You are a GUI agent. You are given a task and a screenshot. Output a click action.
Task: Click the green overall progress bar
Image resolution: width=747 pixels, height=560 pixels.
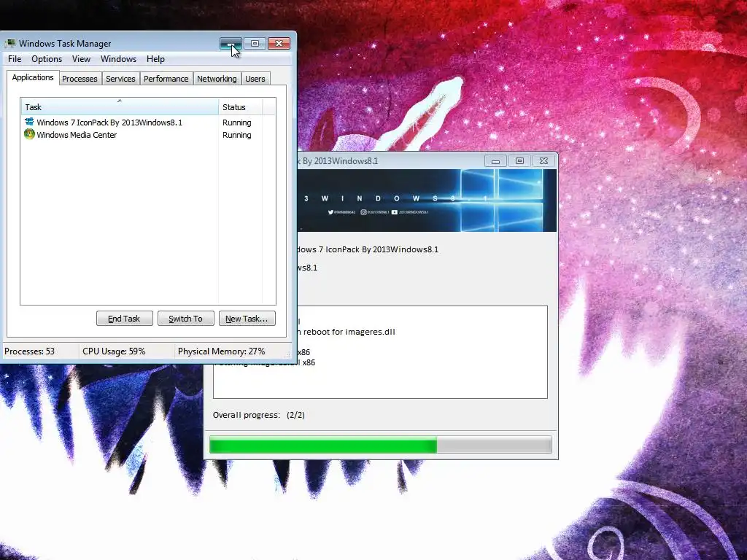pyautogui.click(x=381, y=445)
